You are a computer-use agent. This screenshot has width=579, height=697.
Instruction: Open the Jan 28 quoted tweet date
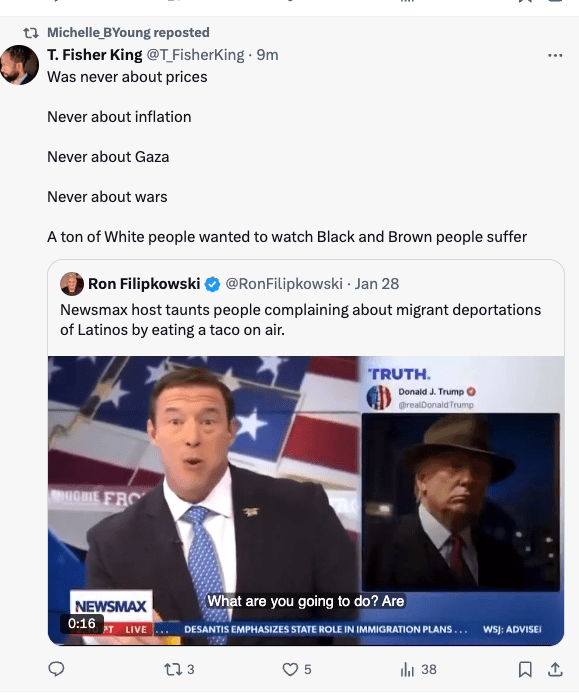376,284
